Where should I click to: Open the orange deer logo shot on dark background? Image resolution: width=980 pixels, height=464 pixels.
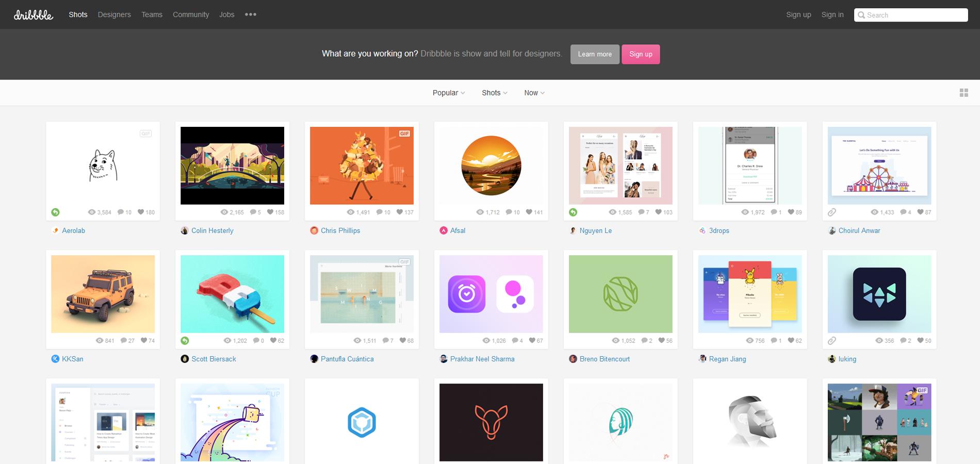pyautogui.click(x=492, y=422)
